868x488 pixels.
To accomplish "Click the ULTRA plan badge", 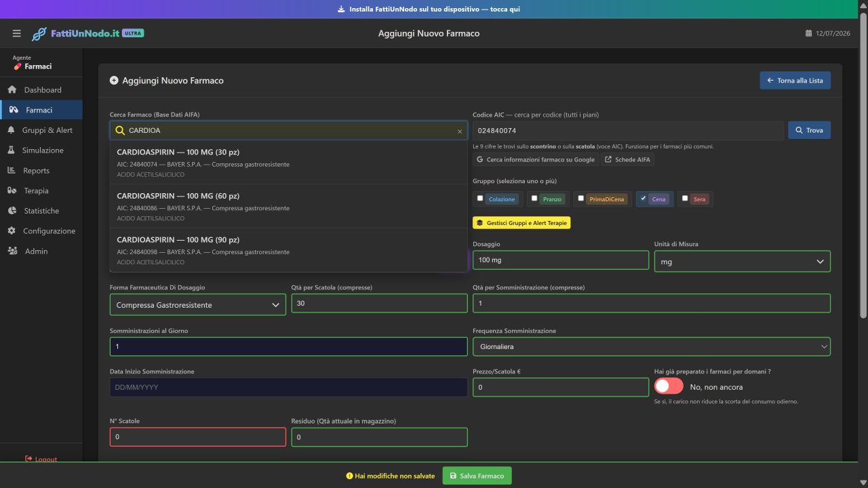I will point(133,33).
